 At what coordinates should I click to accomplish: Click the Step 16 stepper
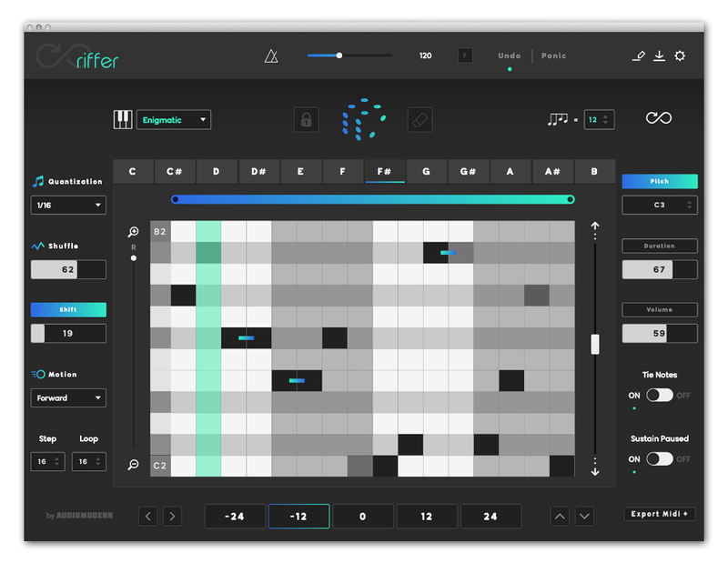(x=48, y=461)
